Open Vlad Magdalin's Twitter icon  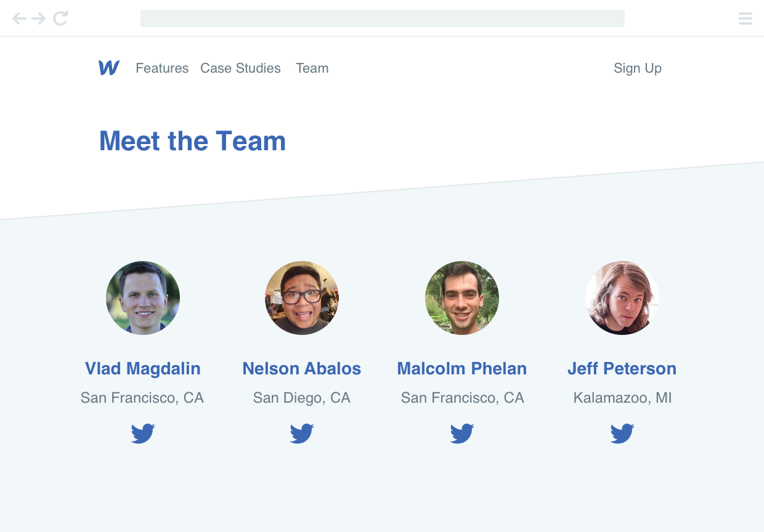[143, 433]
